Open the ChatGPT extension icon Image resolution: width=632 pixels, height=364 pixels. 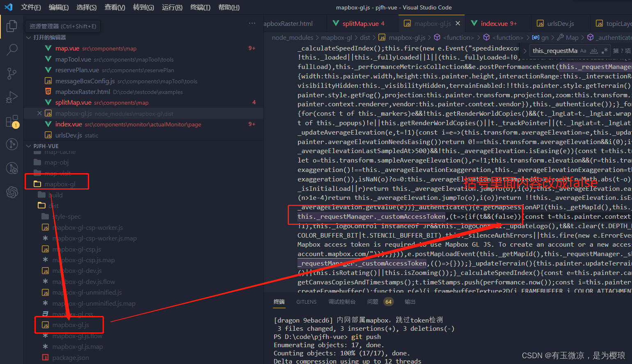click(x=12, y=192)
